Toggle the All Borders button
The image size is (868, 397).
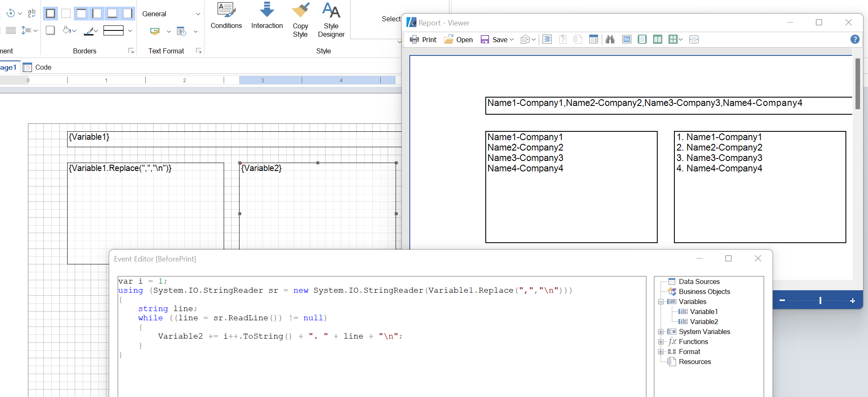50,14
